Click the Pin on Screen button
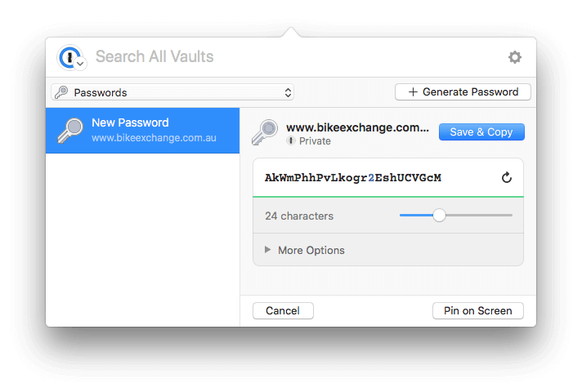Viewport: 582px width, 392px height. [477, 311]
